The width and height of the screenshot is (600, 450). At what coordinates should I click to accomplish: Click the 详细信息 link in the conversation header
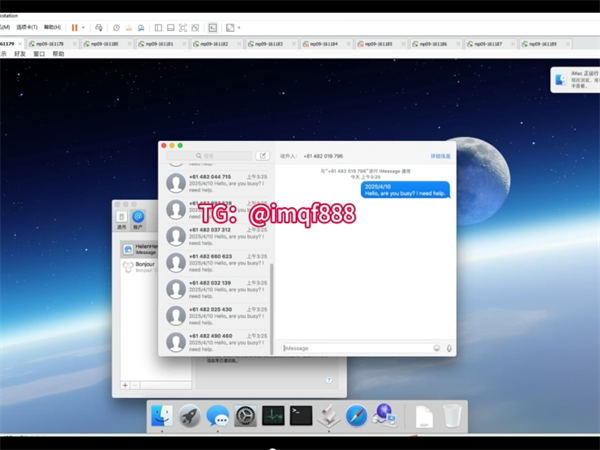(440, 156)
